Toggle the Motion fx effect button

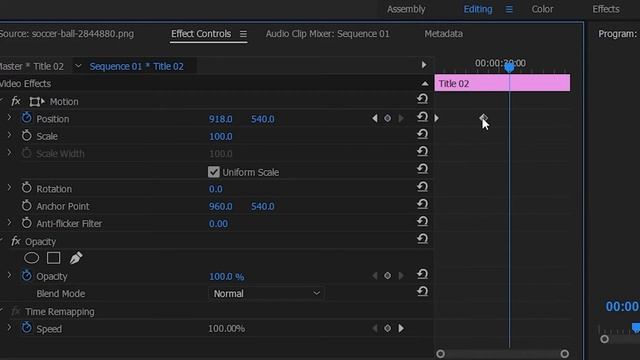(16, 101)
